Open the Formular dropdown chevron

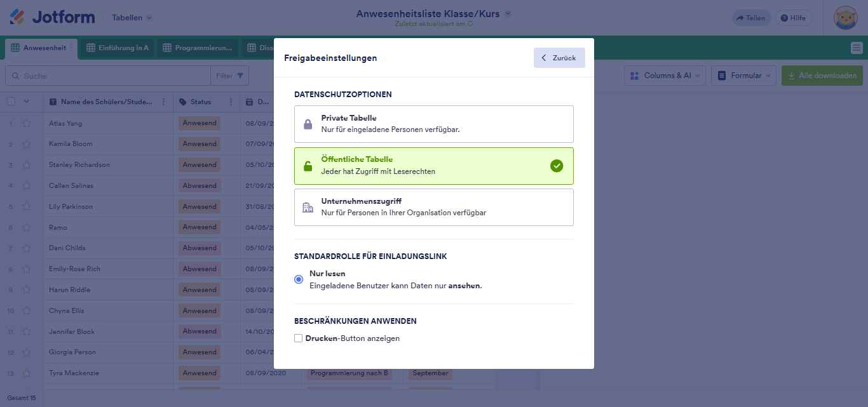771,76
